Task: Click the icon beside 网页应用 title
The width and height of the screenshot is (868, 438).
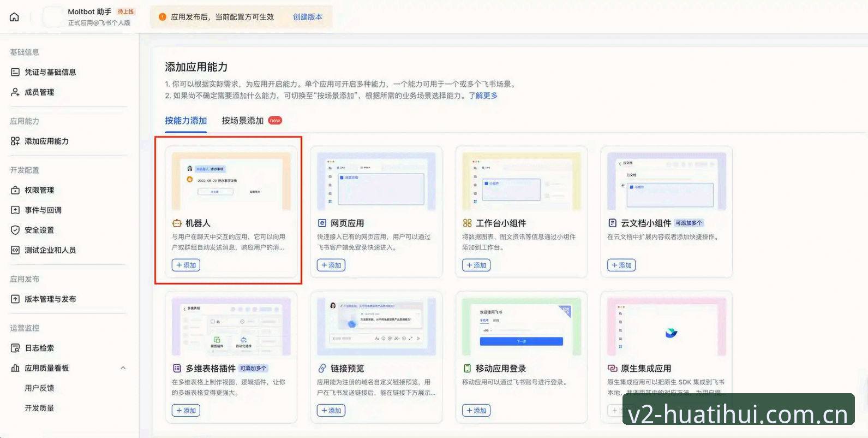Action: (x=322, y=223)
